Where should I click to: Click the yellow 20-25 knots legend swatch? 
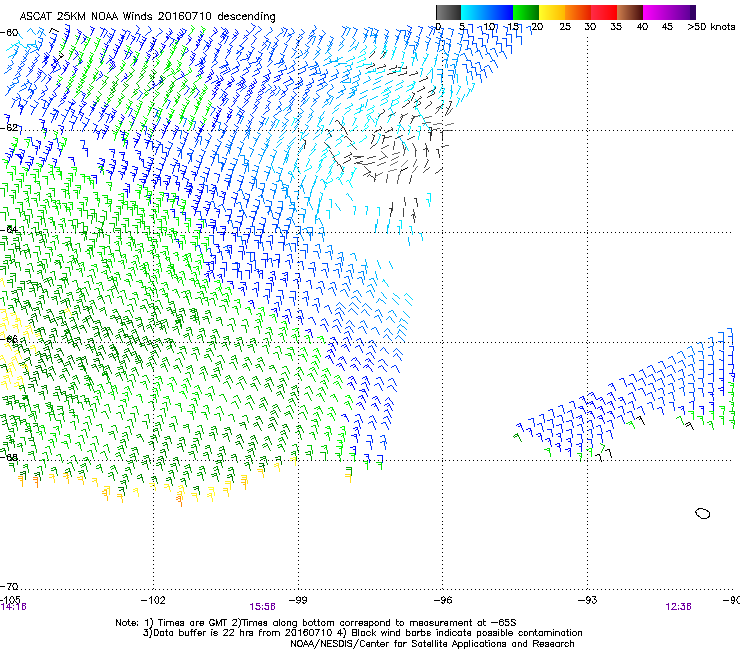pyautogui.click(x=552, y=12)
